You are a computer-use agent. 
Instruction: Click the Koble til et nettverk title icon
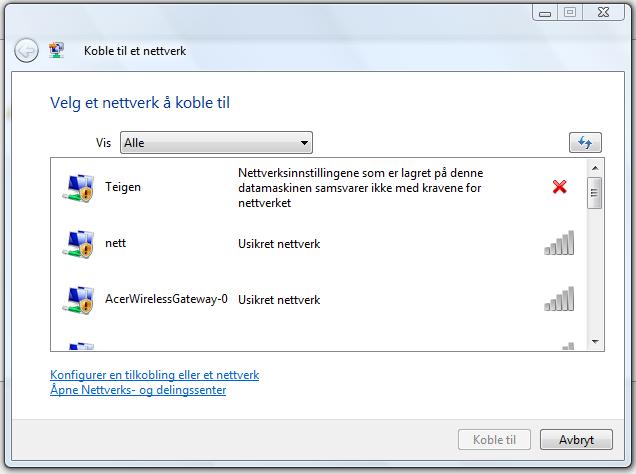click(56, 50)
